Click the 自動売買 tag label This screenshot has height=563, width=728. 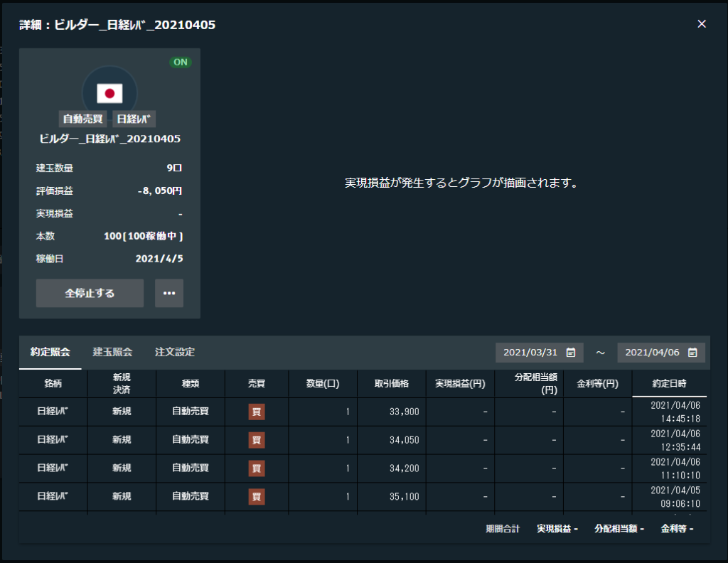coord(82,119)
